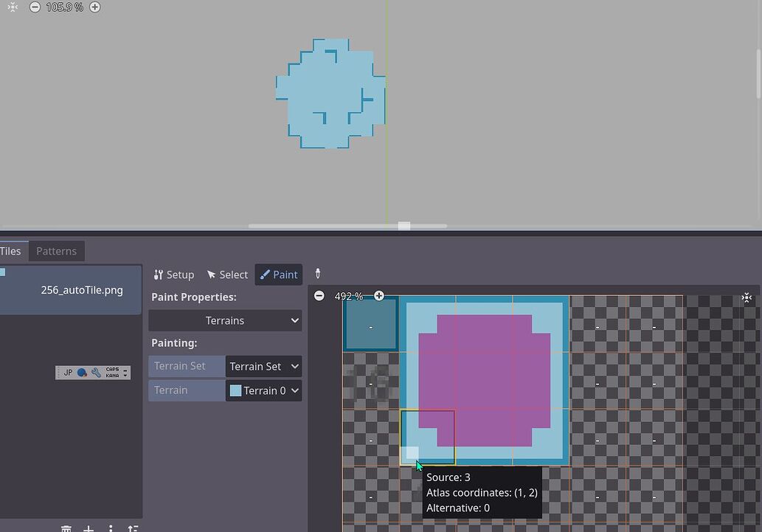Viewport: 762px width, 532px height.
Task: Open the Setup mode in the TileSet editor
Action: coord(174,274)
